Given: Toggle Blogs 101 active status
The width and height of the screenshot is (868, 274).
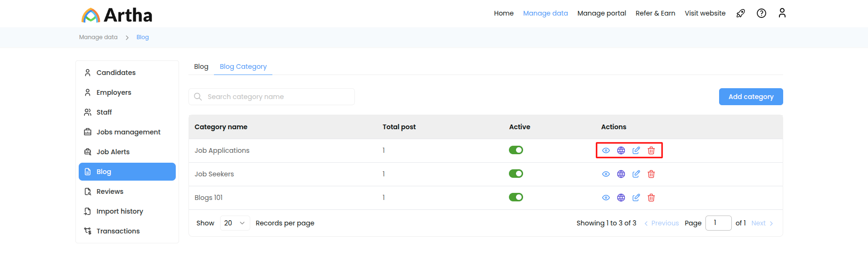Looking at the screenshot, I should click(x=516, y=197).
